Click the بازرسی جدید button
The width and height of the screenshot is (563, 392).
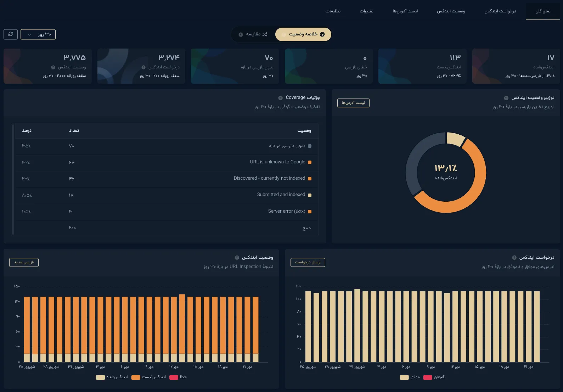(x=24, y=262)
